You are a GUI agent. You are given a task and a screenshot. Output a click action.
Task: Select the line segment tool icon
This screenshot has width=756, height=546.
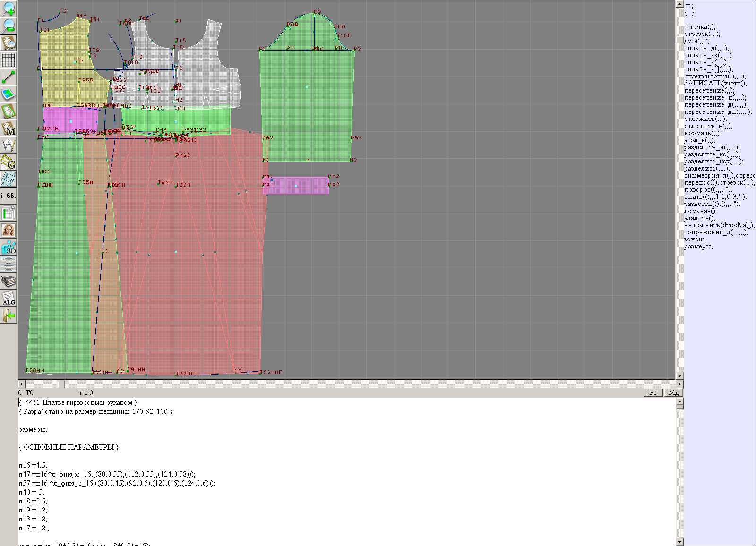coord(9,77)
